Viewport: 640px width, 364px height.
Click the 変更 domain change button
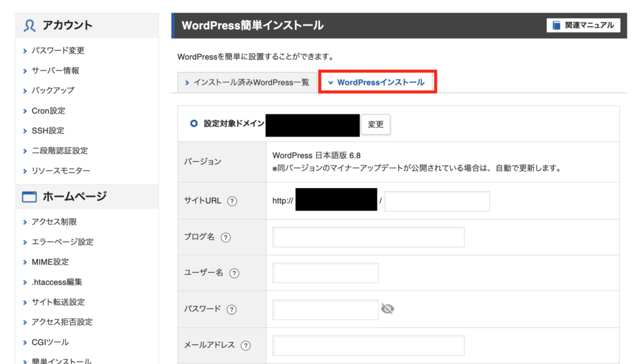376,124
